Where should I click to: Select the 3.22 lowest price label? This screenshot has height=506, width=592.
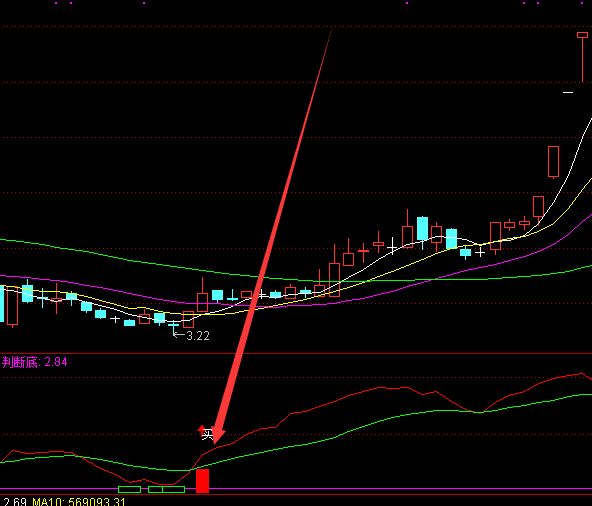tap(198, 336)
